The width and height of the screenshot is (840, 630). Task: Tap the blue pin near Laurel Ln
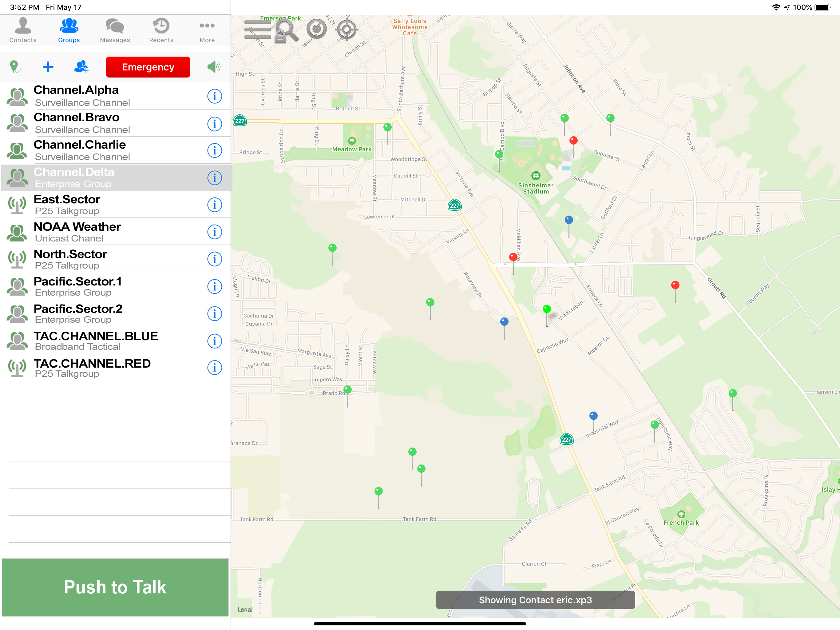569,220
